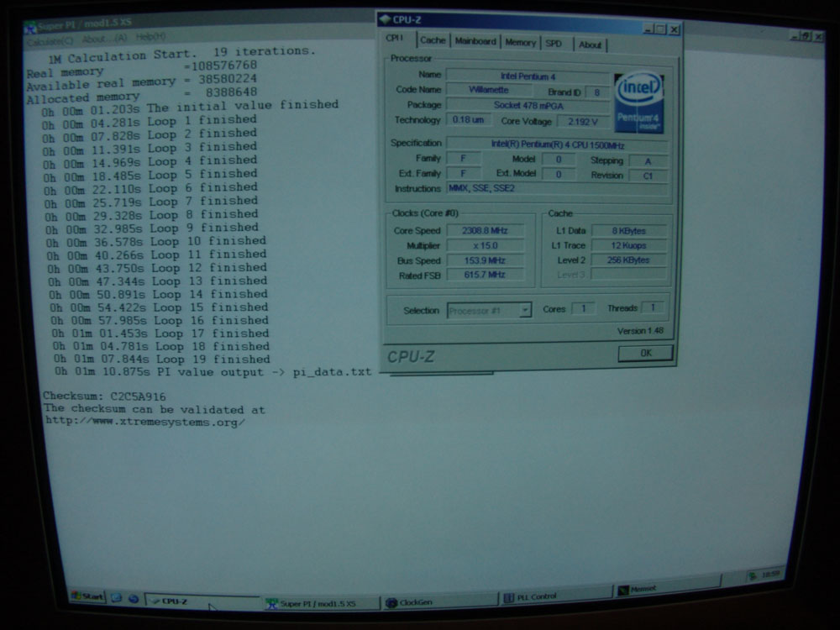Launch the first quick launch icon beside Start
The width and height of the screenshot is (840, 630).
tap(116, 598)
